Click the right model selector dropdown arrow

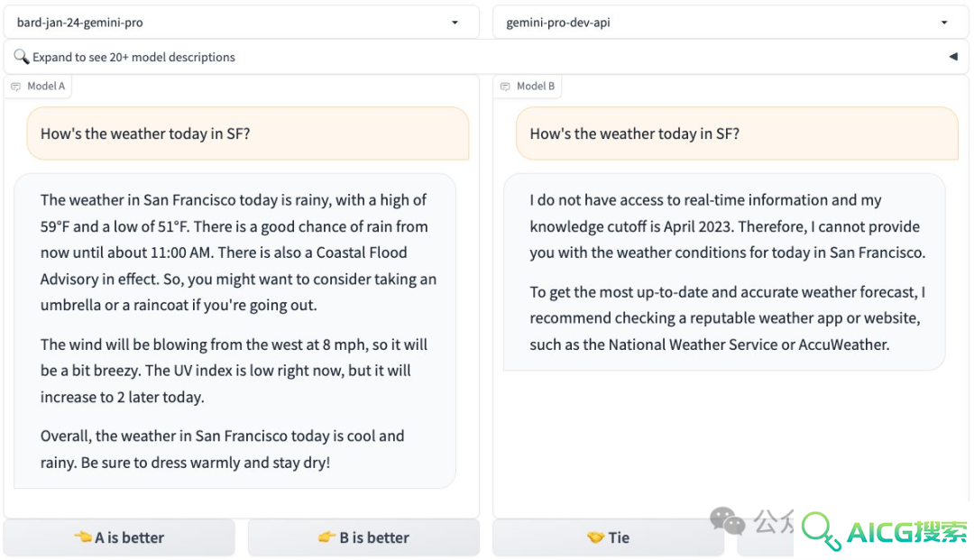click(x=944, y=23)
